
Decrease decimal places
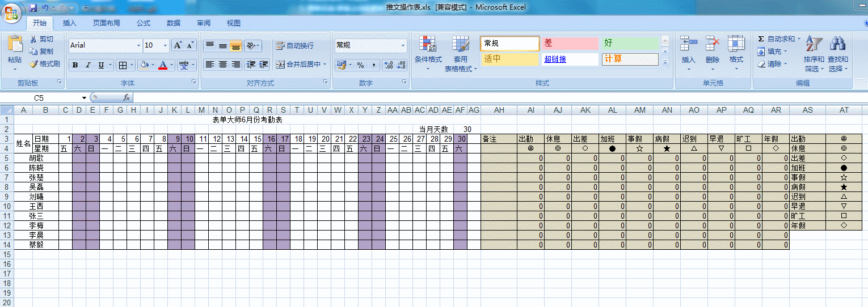click(401, 65)
